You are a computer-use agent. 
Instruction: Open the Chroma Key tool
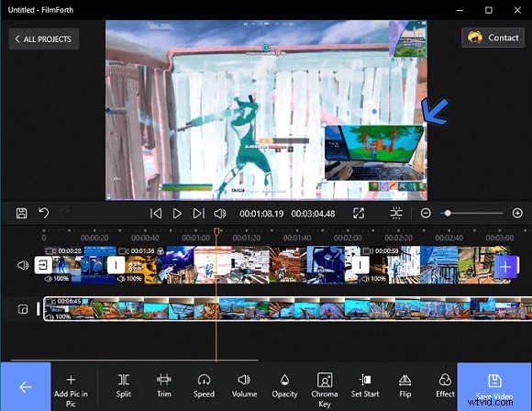[x=325, y=389]
